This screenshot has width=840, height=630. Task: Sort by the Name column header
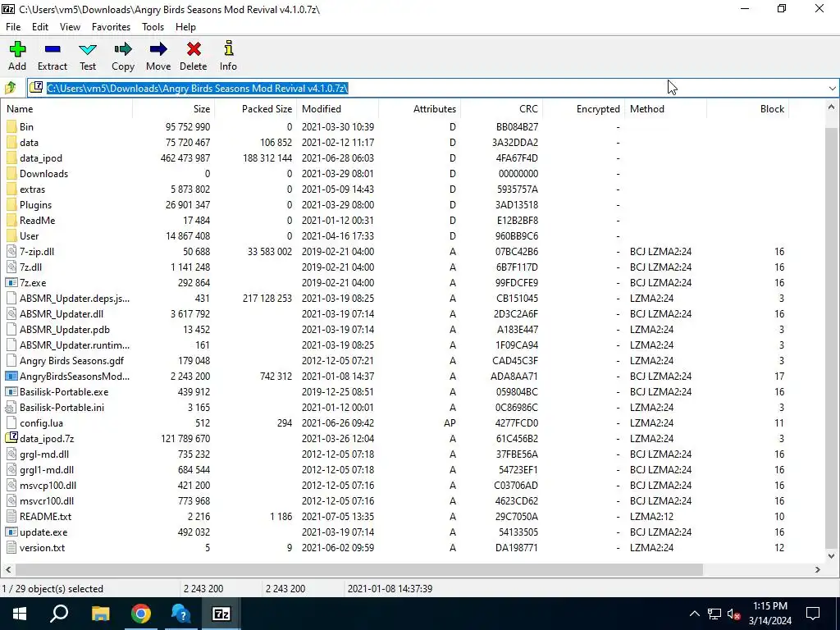(x=67, y=109)
